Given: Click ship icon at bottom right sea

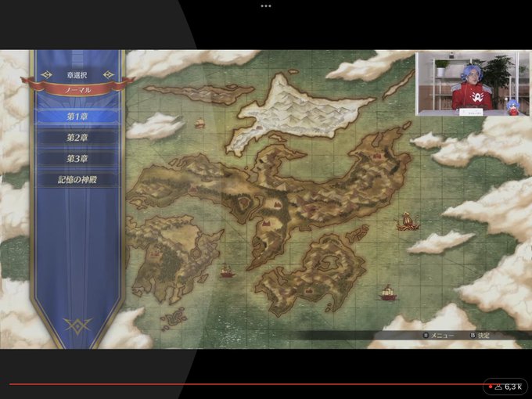Looking at the screenshot, I should click(x=388, y=293).
